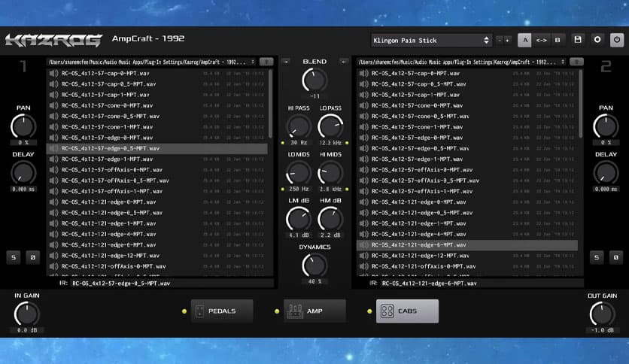Save the current preset with the floppy icon
This screenshot has height=364, width=629.
pos(578,40)
